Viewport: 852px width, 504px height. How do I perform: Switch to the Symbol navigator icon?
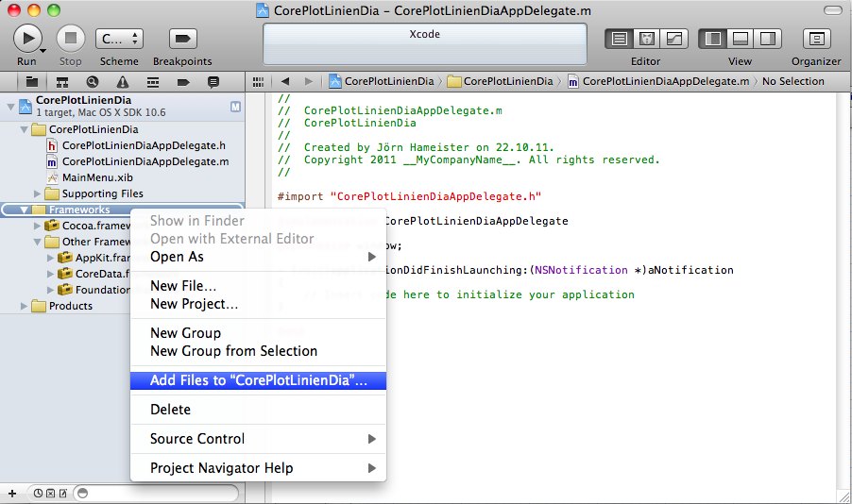pos(62,81)
